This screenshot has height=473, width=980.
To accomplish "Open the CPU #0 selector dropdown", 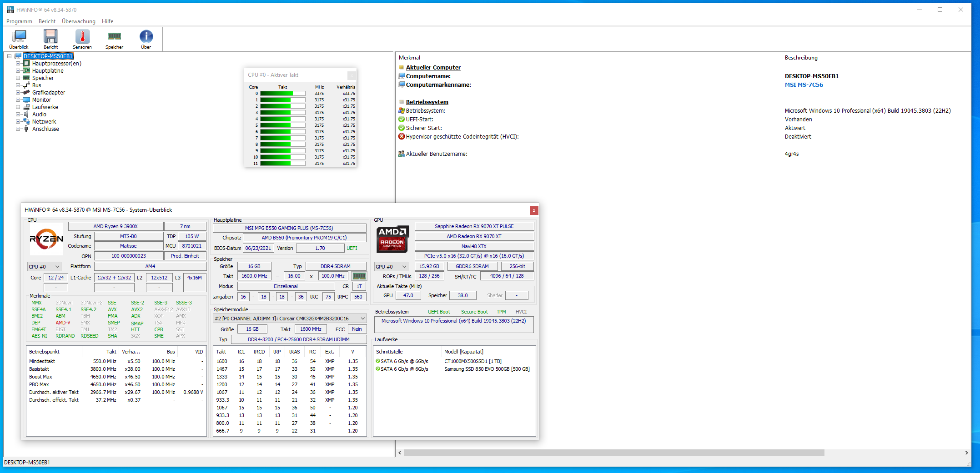I will pyautogui.click(x=44, y=267).
